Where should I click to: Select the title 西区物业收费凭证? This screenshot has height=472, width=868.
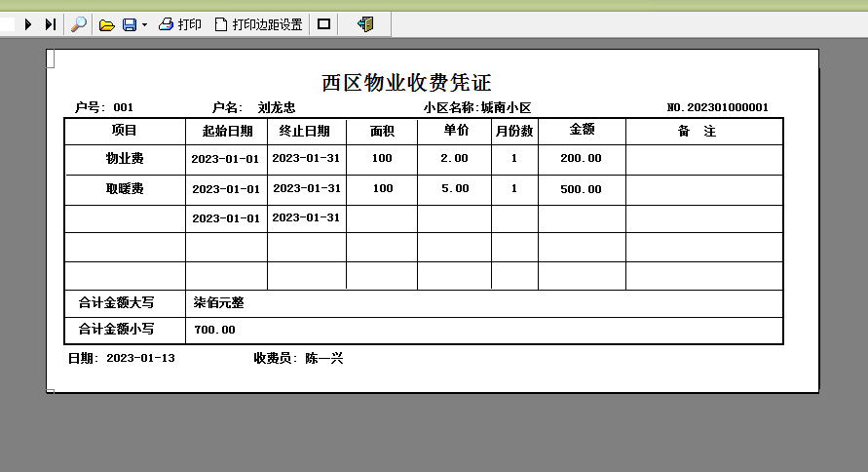[x=407, y=83]
